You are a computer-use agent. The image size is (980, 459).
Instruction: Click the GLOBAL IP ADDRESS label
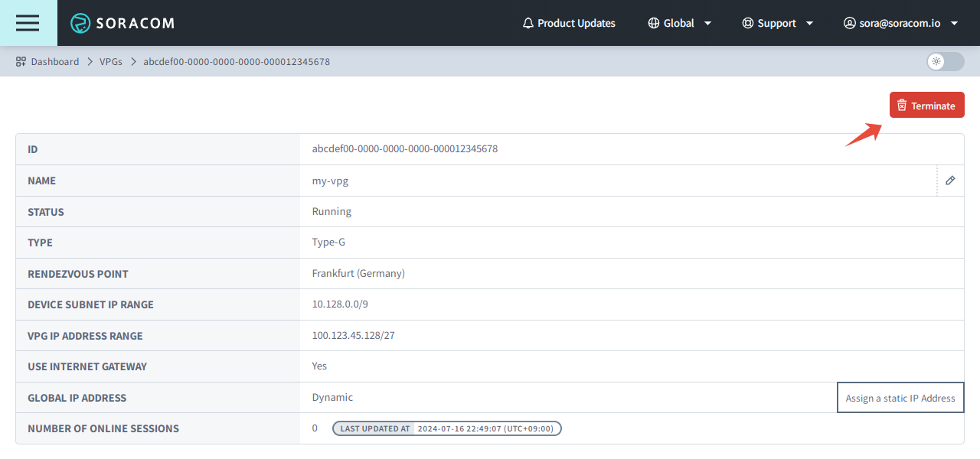pos(77,398)
